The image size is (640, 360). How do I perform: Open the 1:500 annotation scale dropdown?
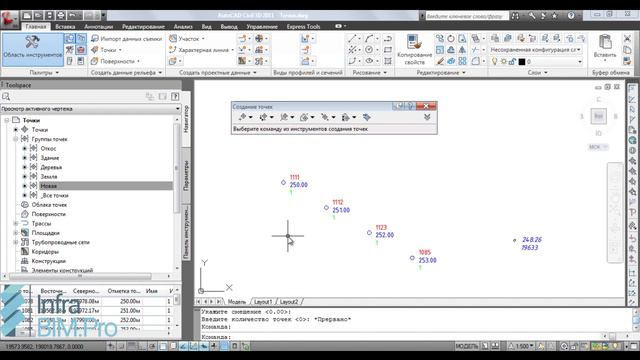(x=522, y=347)
